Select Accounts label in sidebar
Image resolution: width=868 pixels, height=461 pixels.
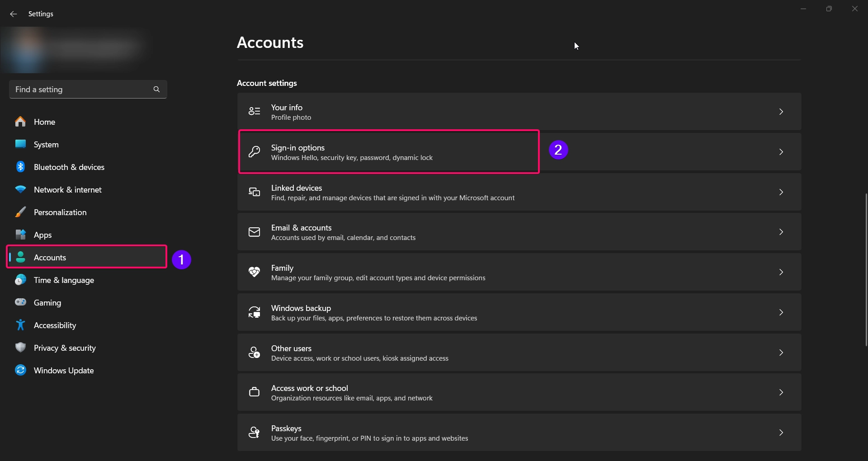[50, 258]
